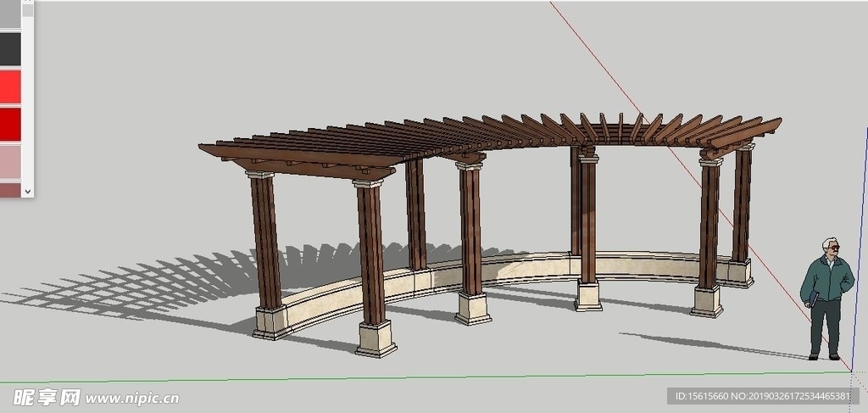Click the palette scrollbar thumb
Screen dimensions: 868x413
(28, 10)
